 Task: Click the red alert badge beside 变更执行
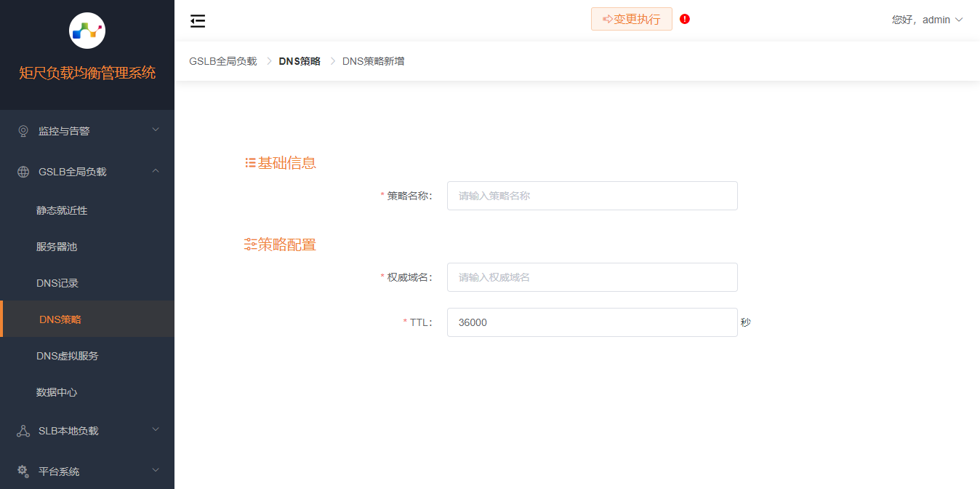[684, 19]
